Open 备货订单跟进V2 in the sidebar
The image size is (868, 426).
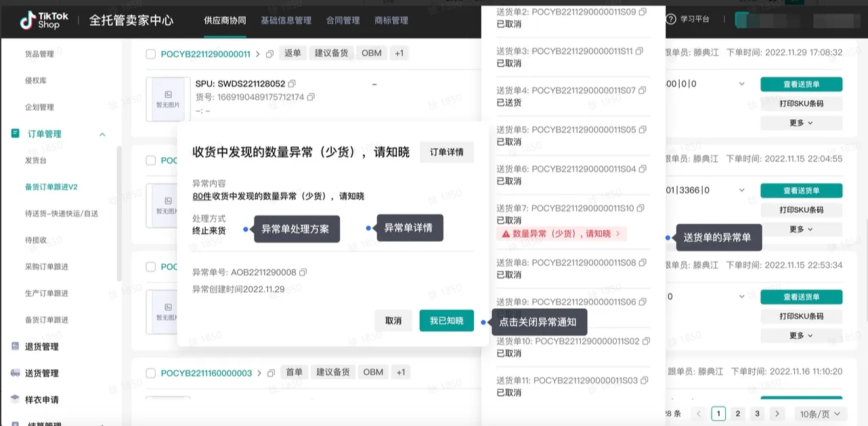point(51,186)
